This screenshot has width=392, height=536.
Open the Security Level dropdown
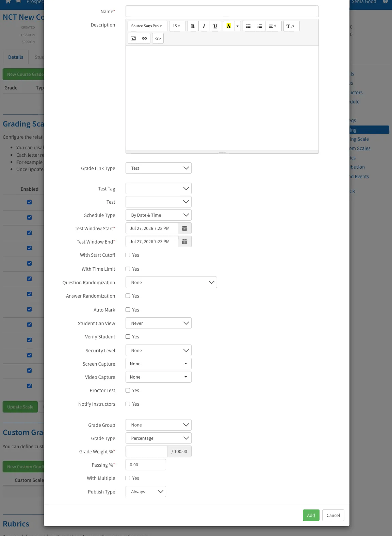click(x=159, y=350)
